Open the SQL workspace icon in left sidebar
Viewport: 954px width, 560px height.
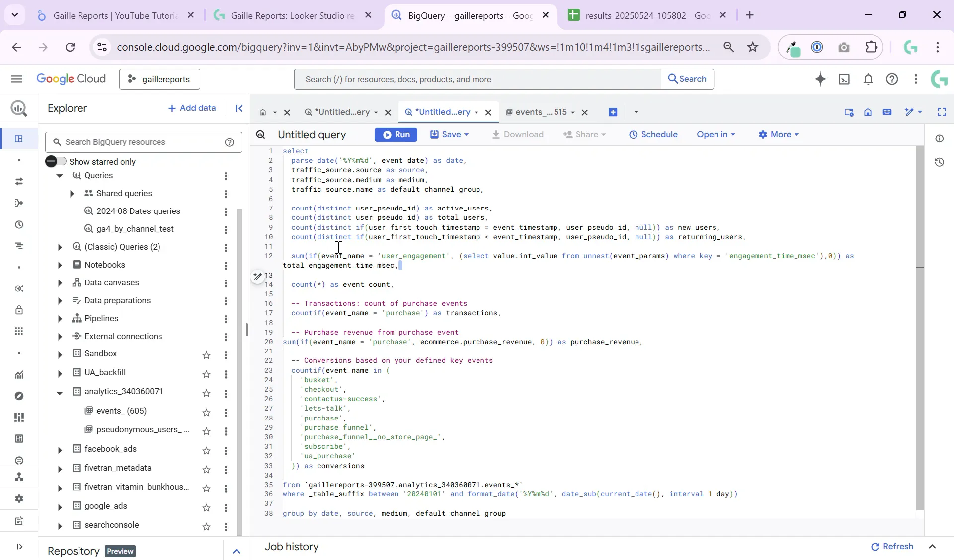pos(19,139)
